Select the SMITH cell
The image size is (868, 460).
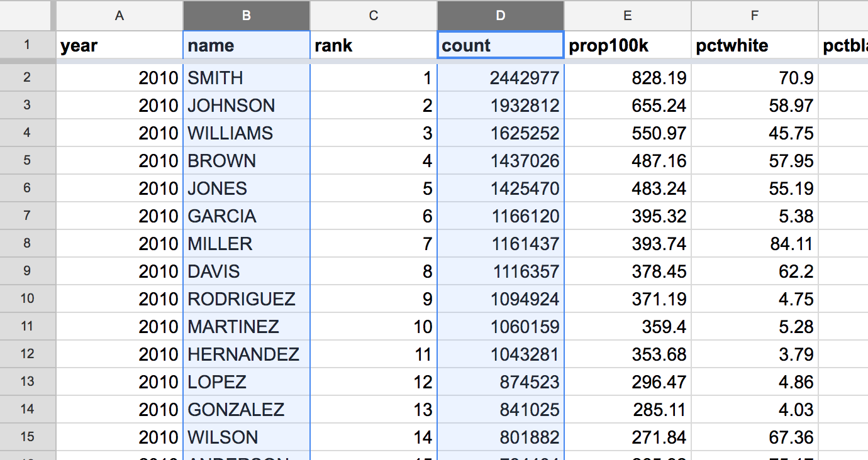point(247,78)
